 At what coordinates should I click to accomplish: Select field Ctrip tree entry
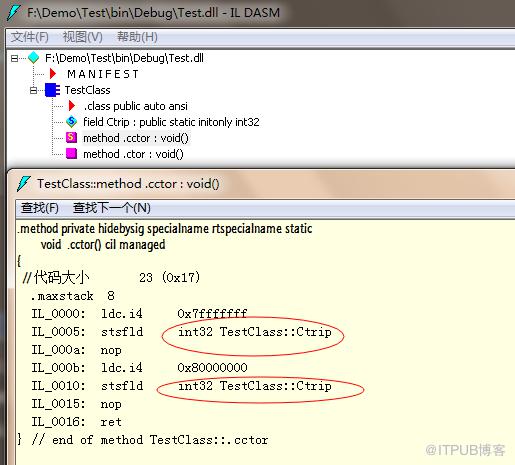(171, 122)
